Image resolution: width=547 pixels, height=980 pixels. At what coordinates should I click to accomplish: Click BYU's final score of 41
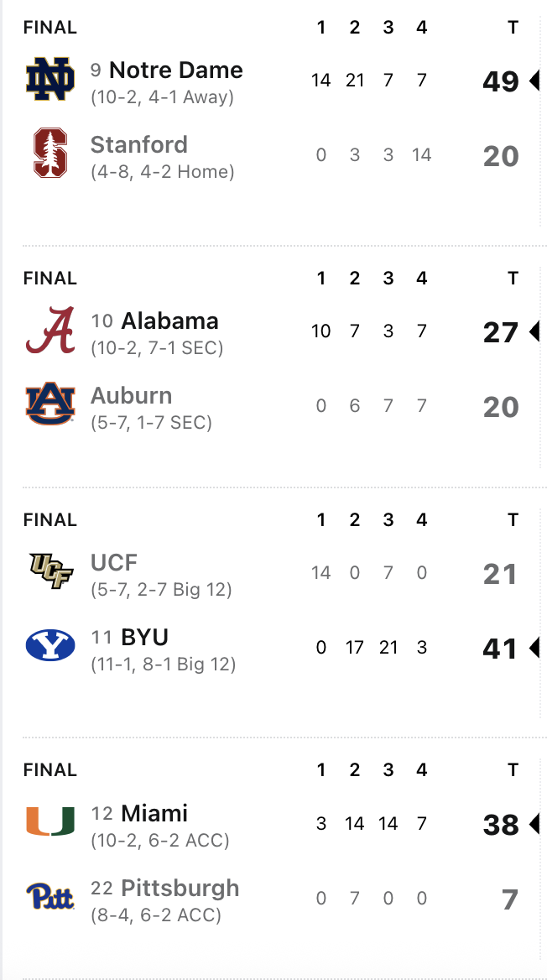(x=501, y=649)
